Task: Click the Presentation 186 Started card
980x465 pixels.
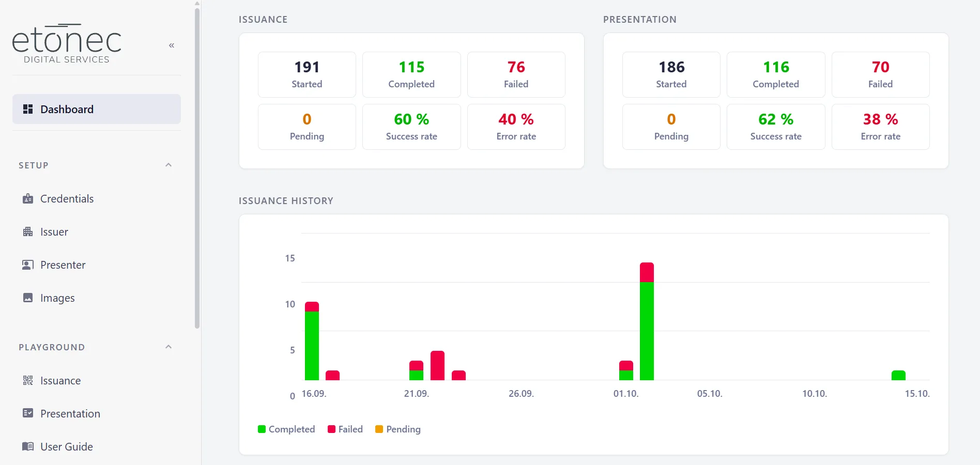Action: point(671,74)
